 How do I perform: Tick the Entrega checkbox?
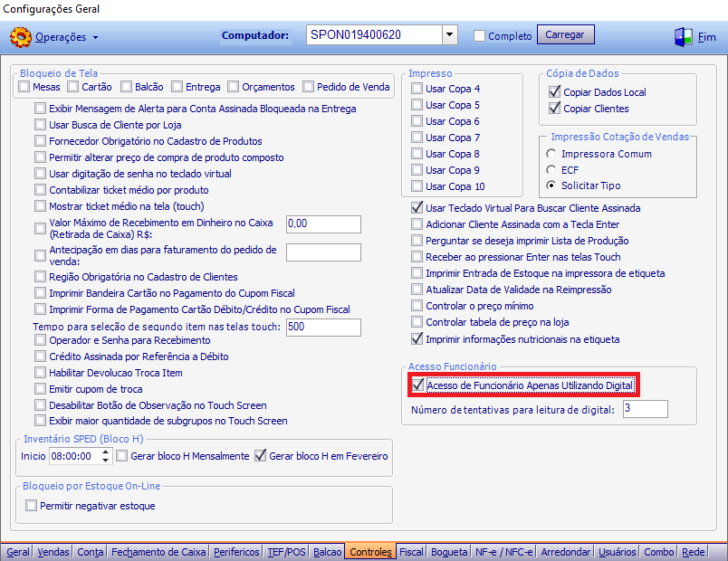pos(177,87)
